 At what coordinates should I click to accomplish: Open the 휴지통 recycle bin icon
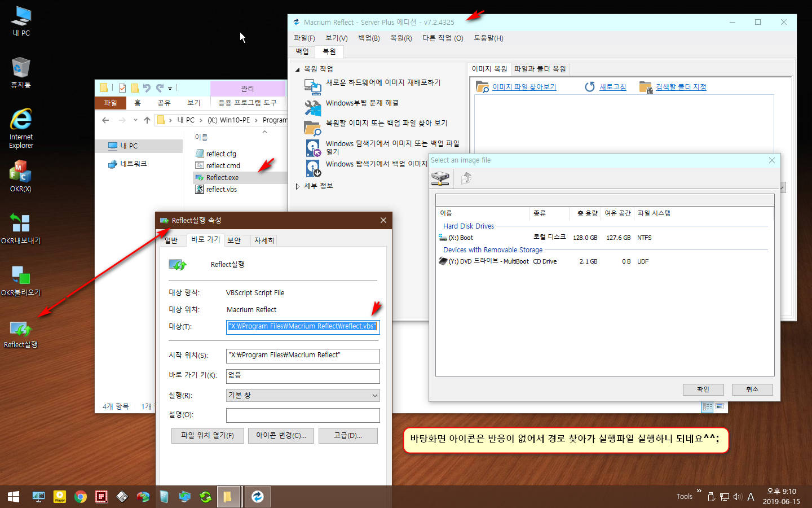(x=20, y=72)
